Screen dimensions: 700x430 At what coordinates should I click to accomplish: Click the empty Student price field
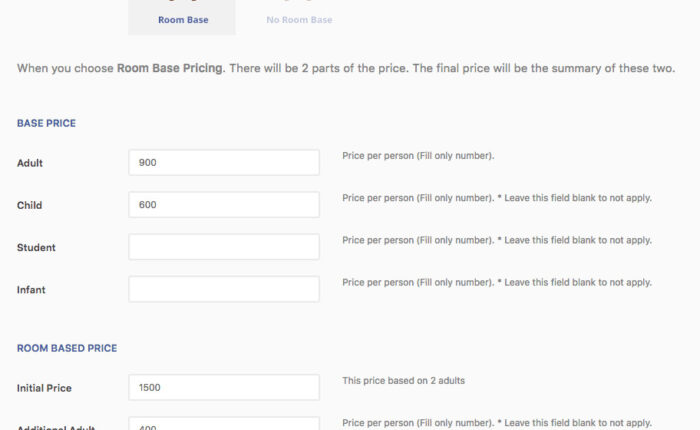(224, 247)
